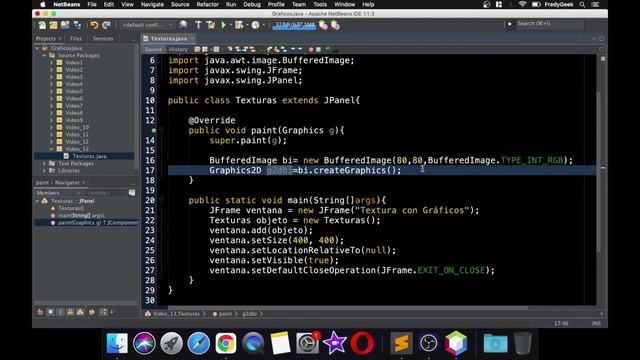The width and height of the screenshot is (640, 360).
Task: Click the Navigator filter panel icon
Action: [x=132, y=193]
